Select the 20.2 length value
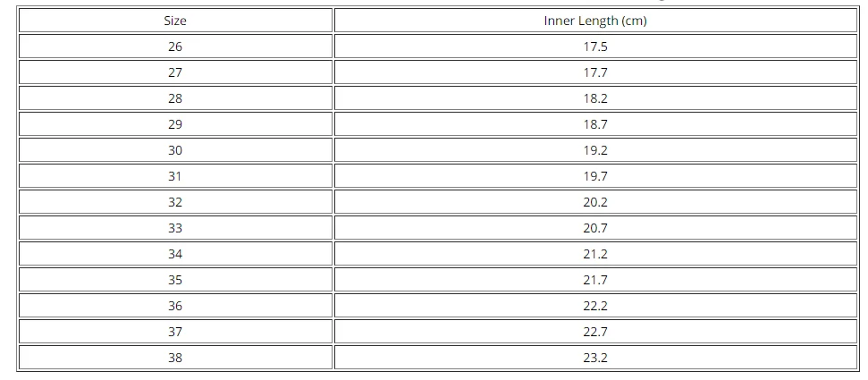The image size is (868, 380). tap(594, 202)
